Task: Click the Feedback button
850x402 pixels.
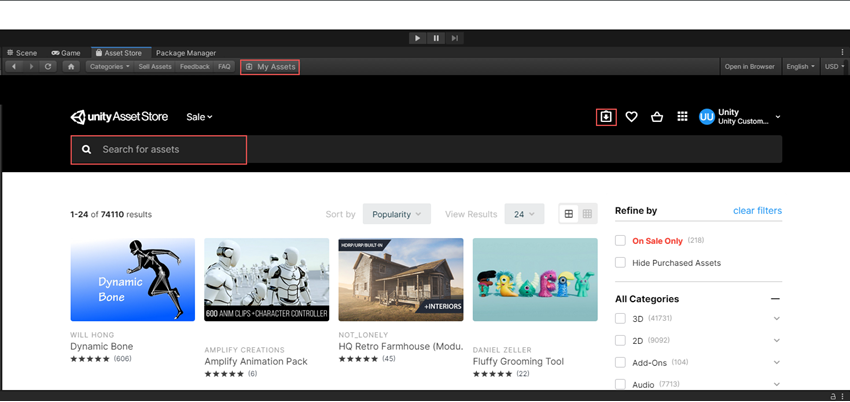Action: click(x=195, y=67)
